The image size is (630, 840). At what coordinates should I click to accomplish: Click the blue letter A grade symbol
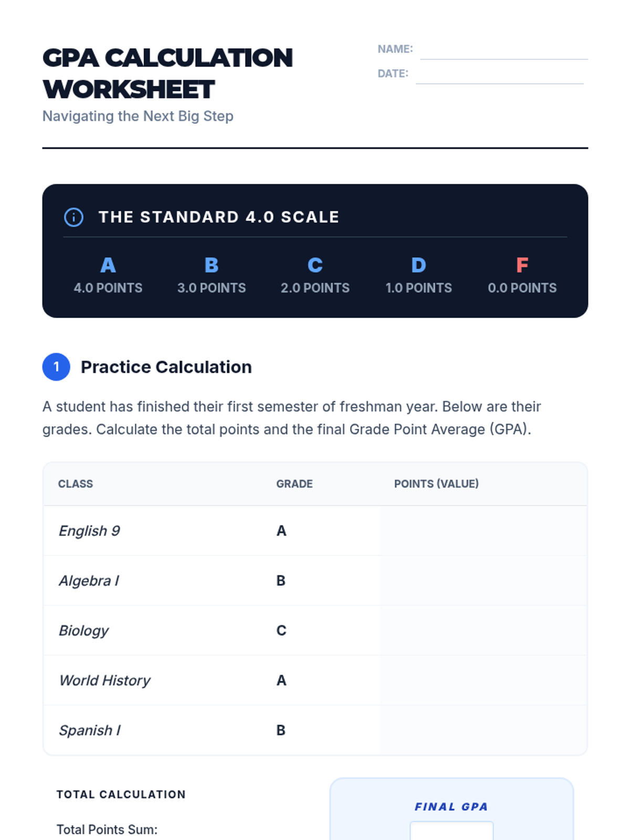[x=108, y=266]
